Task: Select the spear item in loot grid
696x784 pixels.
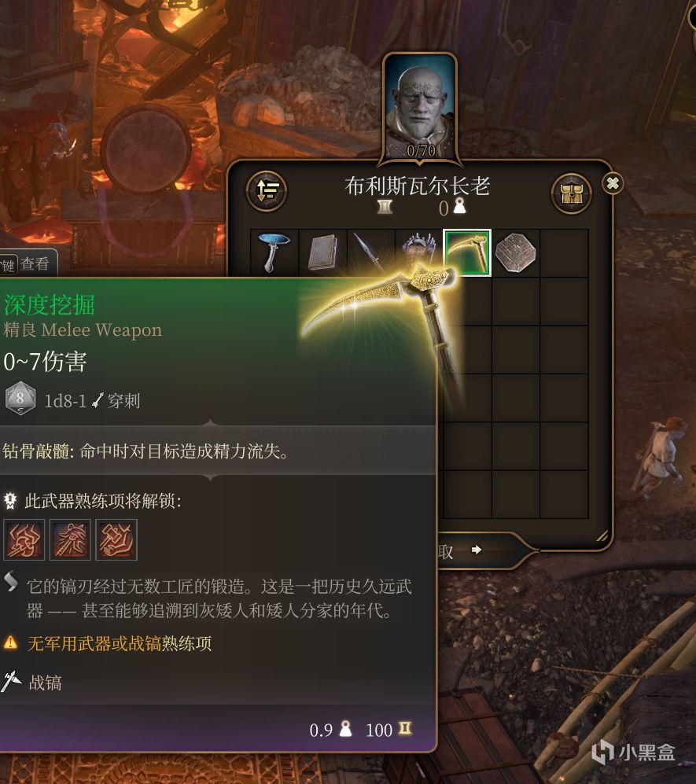Action: 370,253
